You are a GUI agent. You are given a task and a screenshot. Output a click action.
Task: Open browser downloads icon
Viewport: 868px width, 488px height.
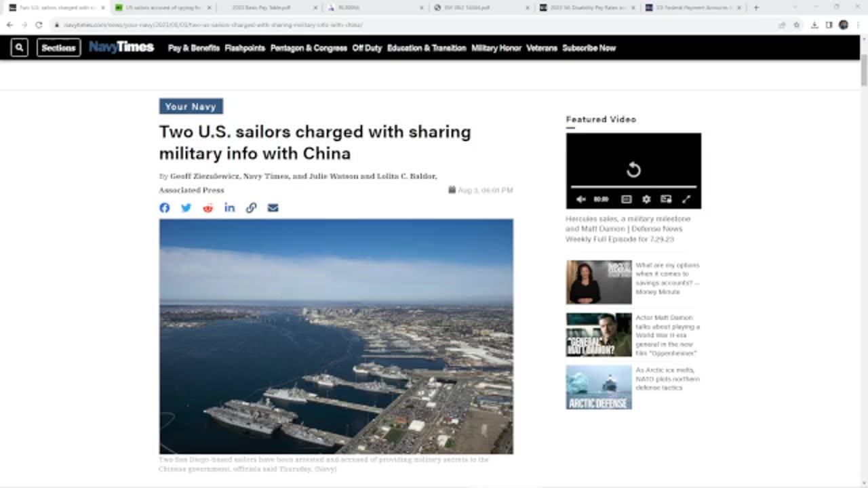tap(814, 24)
